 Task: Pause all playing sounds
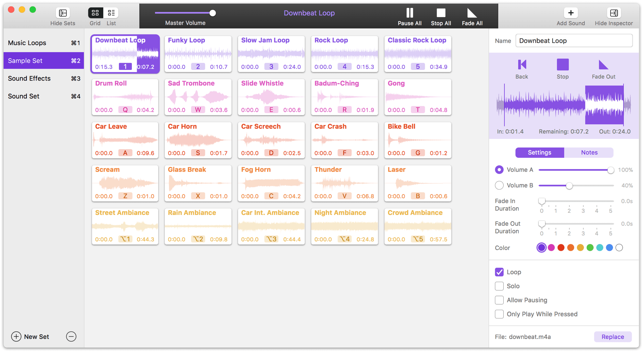tap(409, 13)
